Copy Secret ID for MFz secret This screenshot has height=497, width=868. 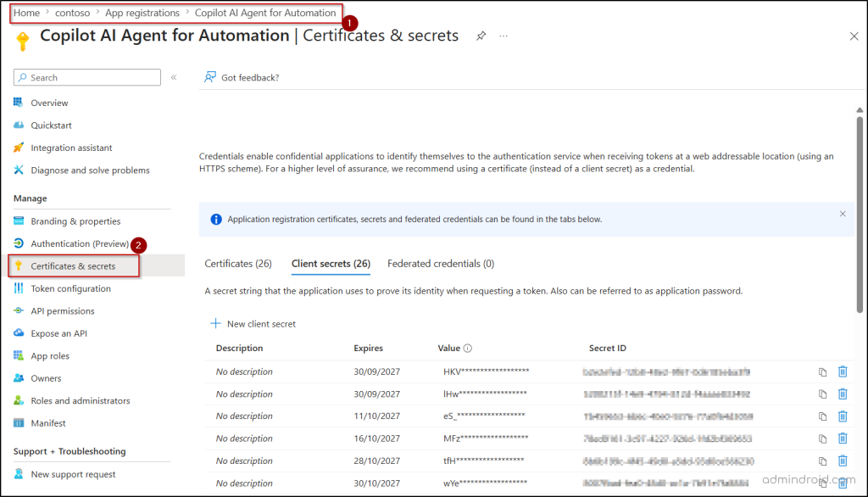tap(822, 438)
